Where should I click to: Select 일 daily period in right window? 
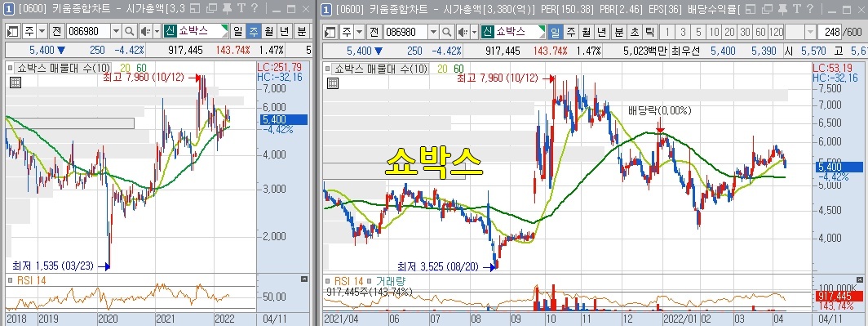[x=556, y=32]
